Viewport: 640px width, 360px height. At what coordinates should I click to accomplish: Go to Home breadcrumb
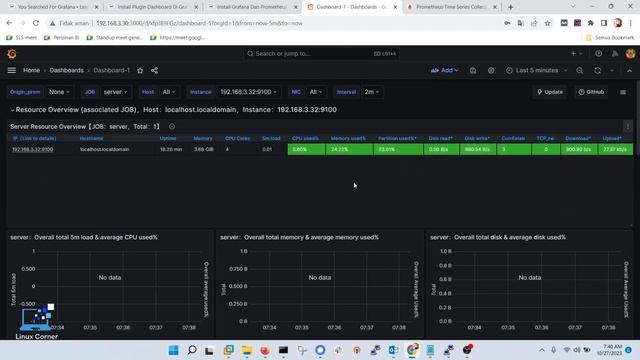coord(31,70)
